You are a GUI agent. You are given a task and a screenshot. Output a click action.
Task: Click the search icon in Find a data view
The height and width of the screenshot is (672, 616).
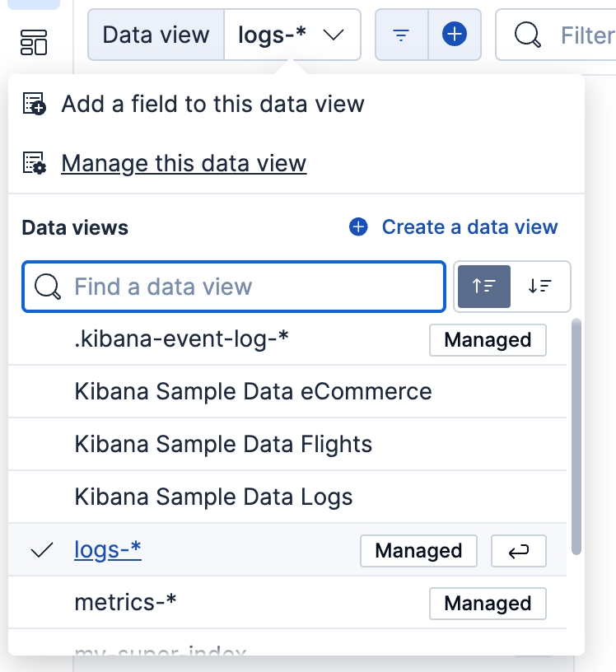tap(48, 287)
